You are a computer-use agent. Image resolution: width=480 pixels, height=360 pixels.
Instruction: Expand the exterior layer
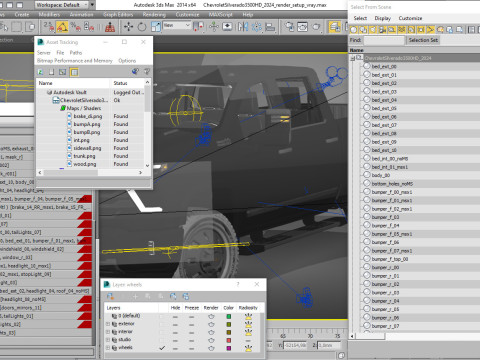tap(108, 324)
